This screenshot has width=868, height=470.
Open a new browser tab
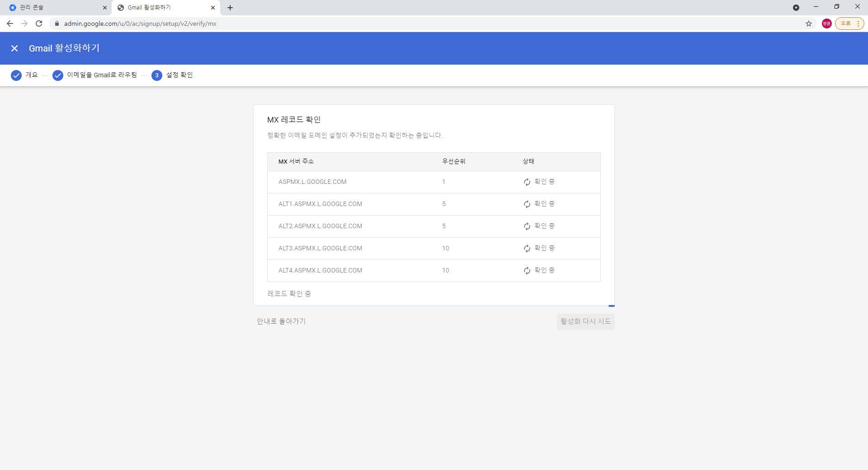coord(230,8)
